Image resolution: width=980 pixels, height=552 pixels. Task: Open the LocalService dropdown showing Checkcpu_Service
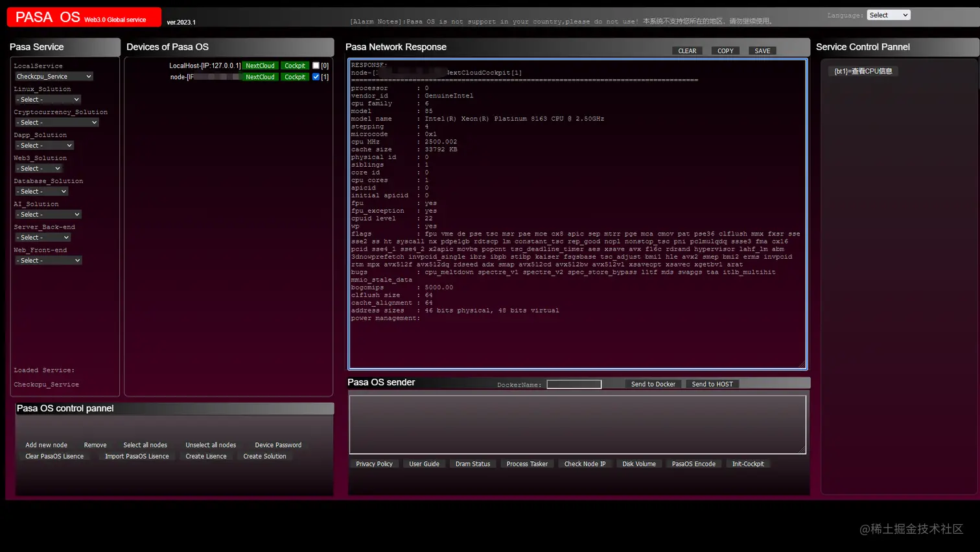pyautogui.click(x=54, y=77)
